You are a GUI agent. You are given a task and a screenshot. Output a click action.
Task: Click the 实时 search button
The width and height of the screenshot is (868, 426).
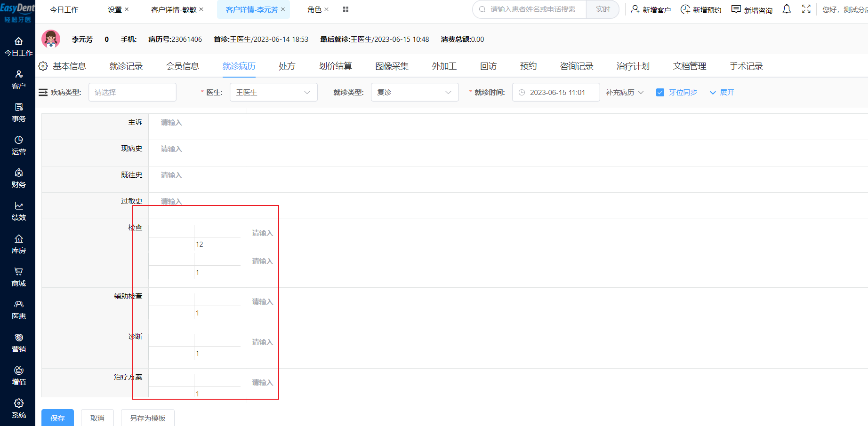(x=603, y=9)
